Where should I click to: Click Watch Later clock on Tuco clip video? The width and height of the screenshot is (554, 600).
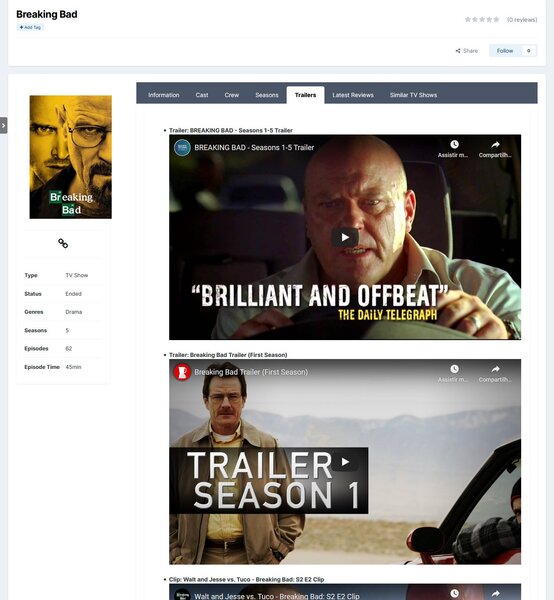coord(454,593)
